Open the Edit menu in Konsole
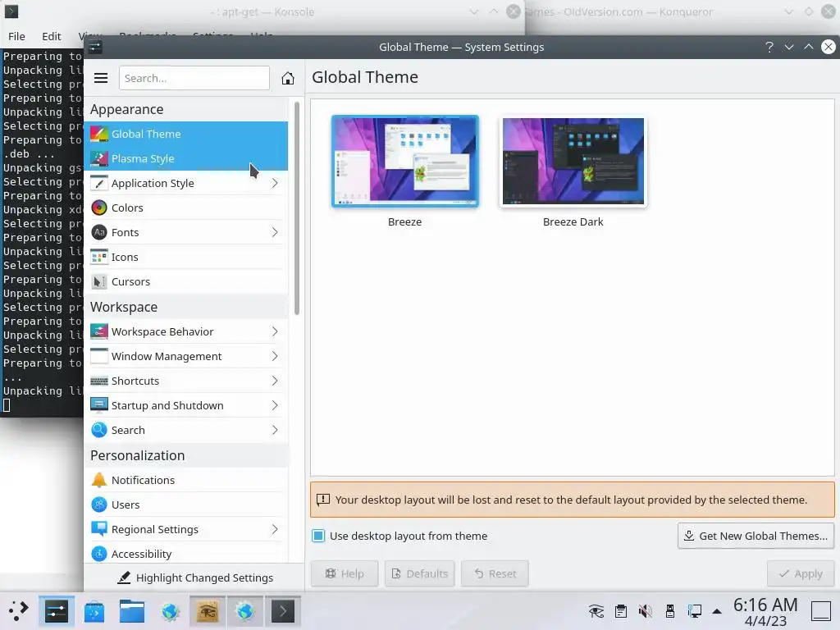Viewport: 840px width, 630px height. tap(52, 36)
